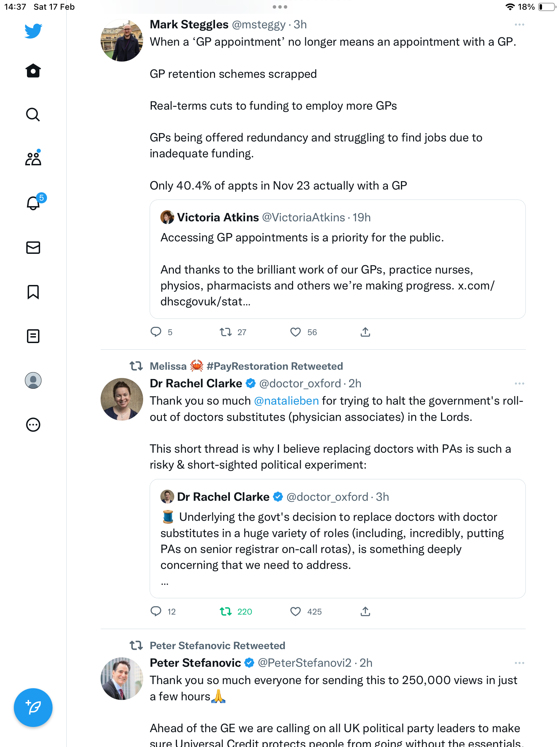Open the Lists icon in sidebar
560x747 pixels.
coord(33,336)
